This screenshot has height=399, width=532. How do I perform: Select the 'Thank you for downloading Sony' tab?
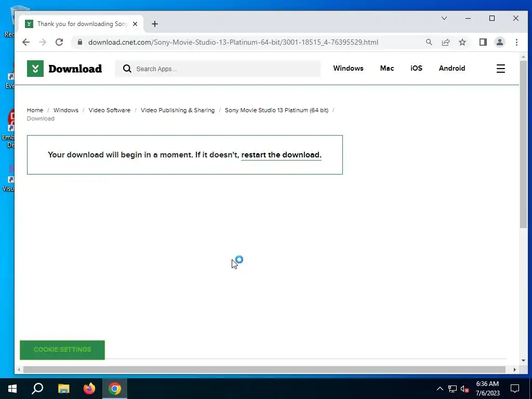click(x=82, y=24)
